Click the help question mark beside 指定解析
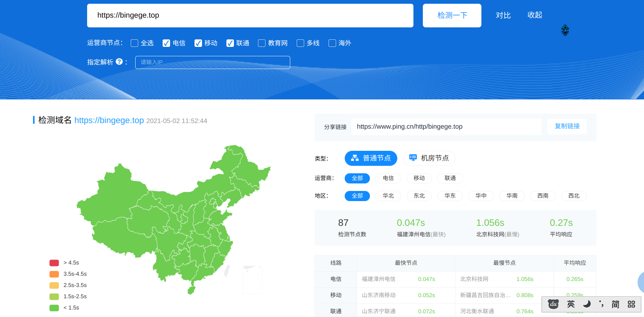This screenshot has width=644, height=317. click(119, 62)
